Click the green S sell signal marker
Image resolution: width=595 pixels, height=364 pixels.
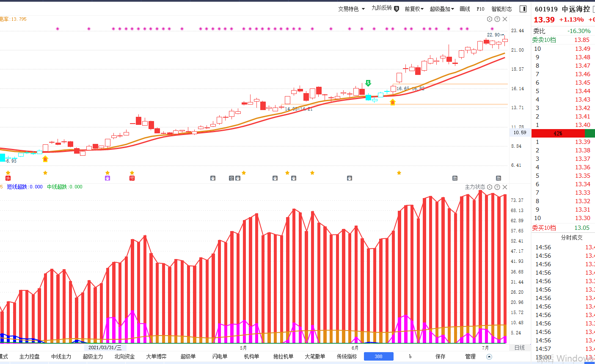(368, 83)
